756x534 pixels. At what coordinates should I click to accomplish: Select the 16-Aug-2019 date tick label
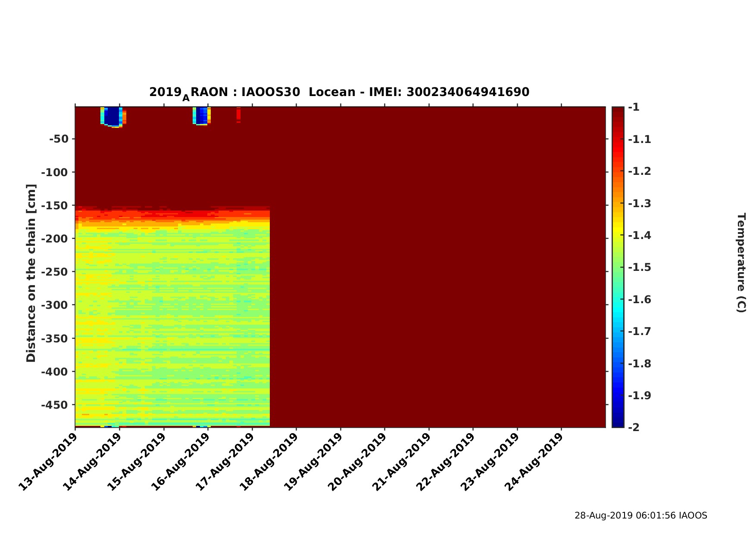pos(181,462)
